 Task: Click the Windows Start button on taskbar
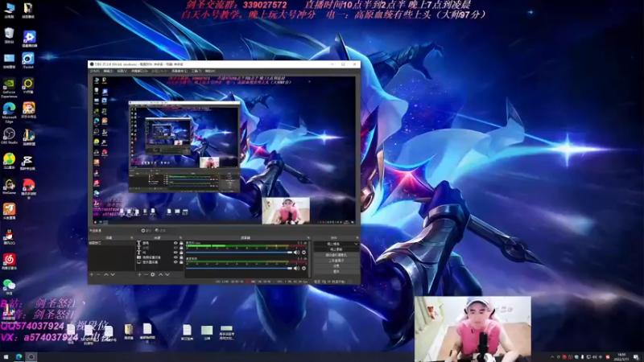pyautogui.click(x=6, y=357)
